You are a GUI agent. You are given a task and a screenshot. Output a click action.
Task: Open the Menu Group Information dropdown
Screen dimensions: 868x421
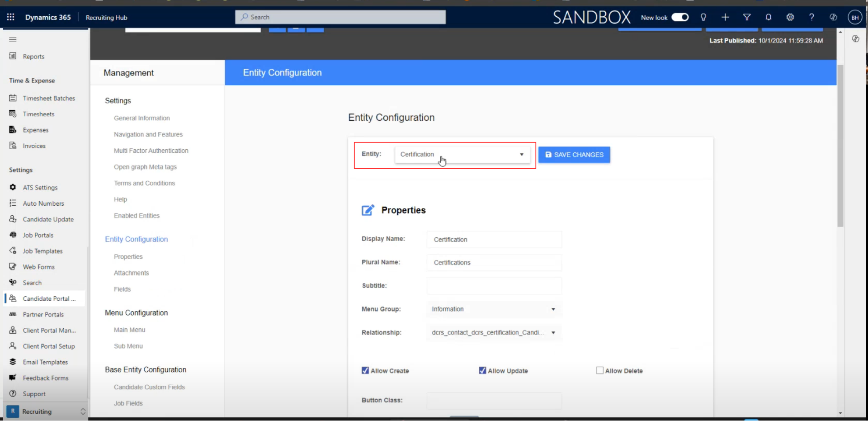pos(494,309)
